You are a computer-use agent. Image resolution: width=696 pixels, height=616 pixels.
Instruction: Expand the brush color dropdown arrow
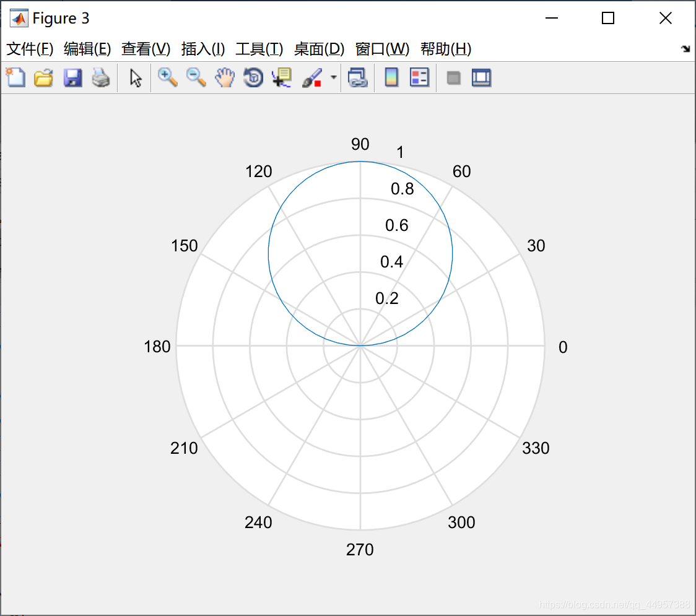pos(334,78)
